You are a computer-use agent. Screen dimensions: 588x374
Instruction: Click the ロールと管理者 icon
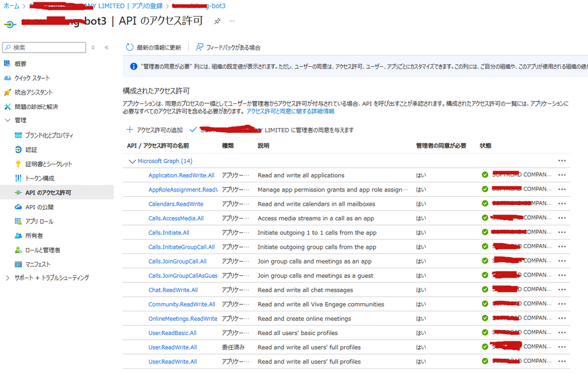[x=18, y=250]
